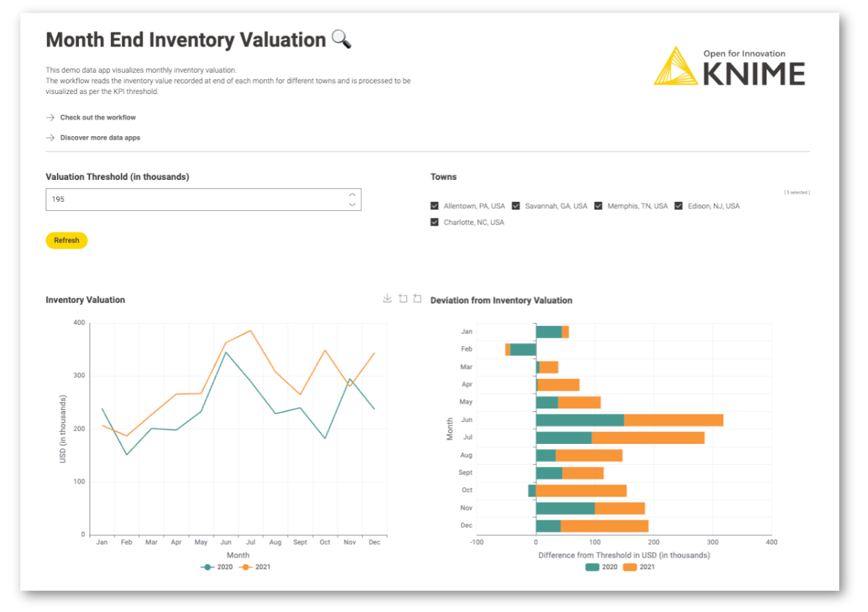This screenshot has height=612, width=868.
Task: Toggle the 2020 series in the chart legend
Action: point(214,566)
